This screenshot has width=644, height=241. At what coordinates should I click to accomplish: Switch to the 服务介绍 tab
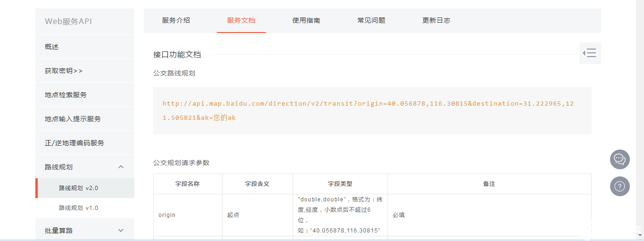[x=176, y=20]
